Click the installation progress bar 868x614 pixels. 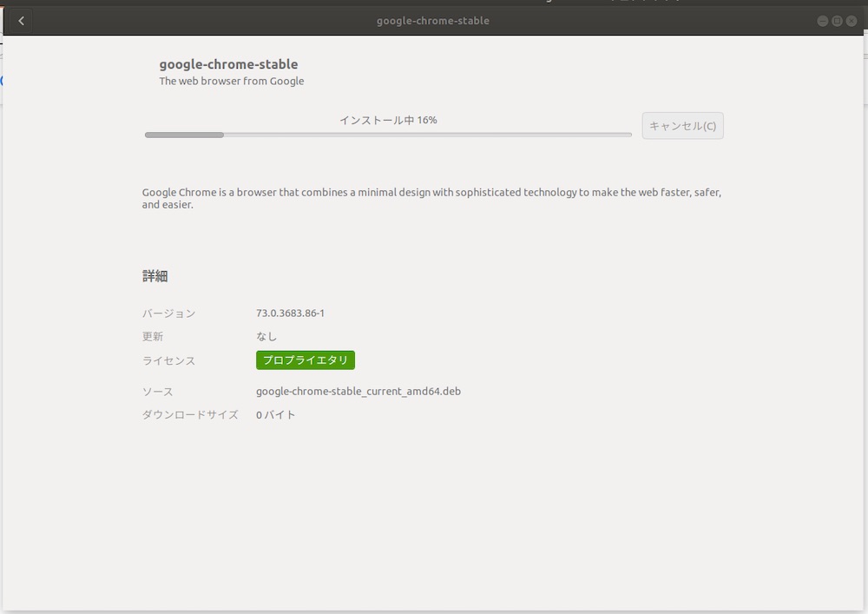[x=388, y=135]
